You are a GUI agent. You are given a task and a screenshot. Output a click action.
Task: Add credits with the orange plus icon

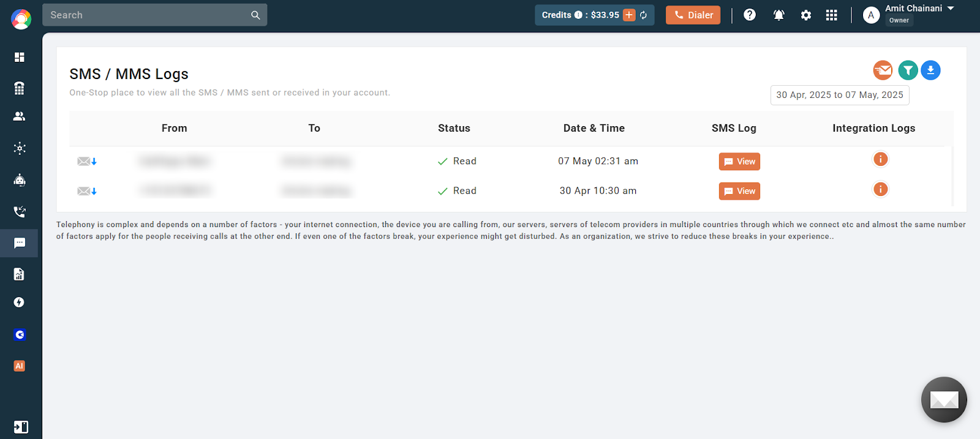(x=629, y=15)
